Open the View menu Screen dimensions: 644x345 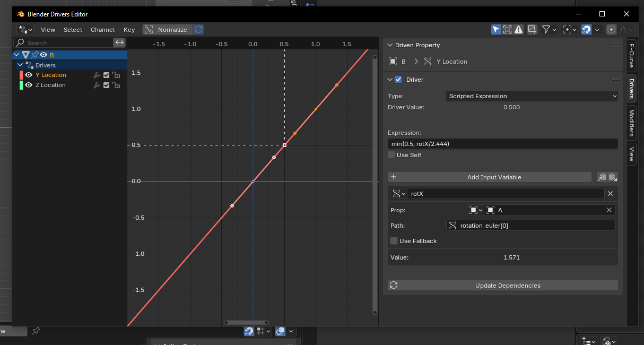point(48,30)
